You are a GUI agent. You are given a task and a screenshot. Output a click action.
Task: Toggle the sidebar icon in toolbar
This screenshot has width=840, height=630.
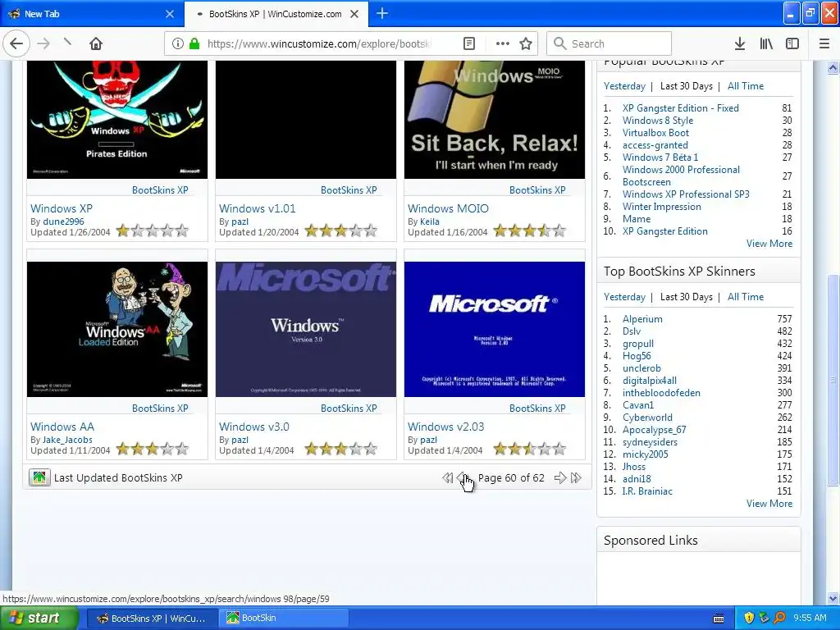(792, 43)
